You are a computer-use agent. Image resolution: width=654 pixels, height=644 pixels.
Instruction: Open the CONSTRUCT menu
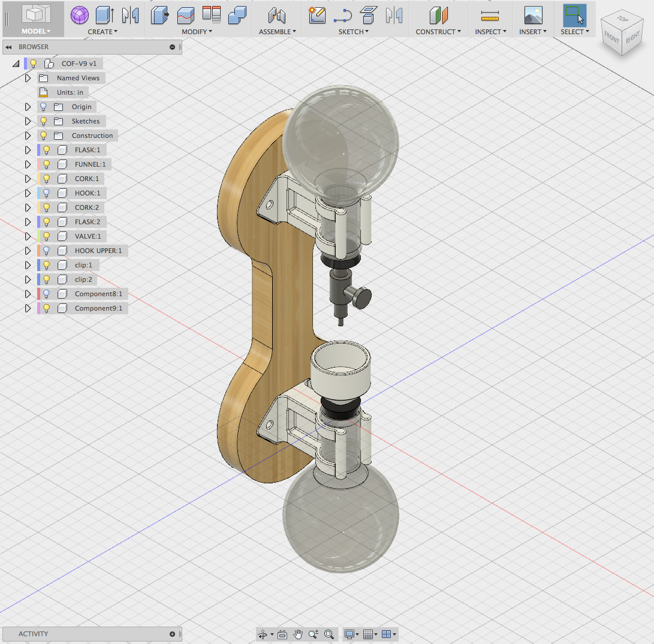(x=438, y=32)
